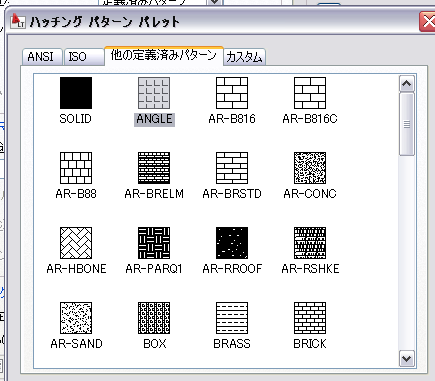The image size is (435, 381).
Task: Switch to the ANSI tab
Action: [x=42, y=56]
